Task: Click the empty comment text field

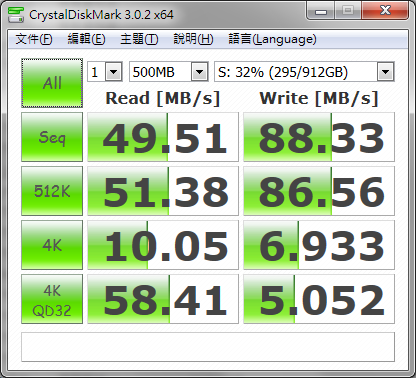Action: click(x=208, y=347)
